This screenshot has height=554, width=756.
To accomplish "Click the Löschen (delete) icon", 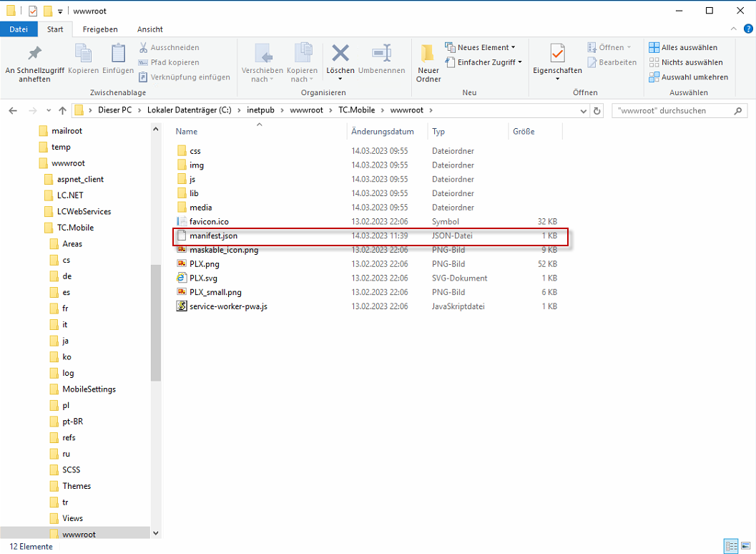I will tap(340, 54).
